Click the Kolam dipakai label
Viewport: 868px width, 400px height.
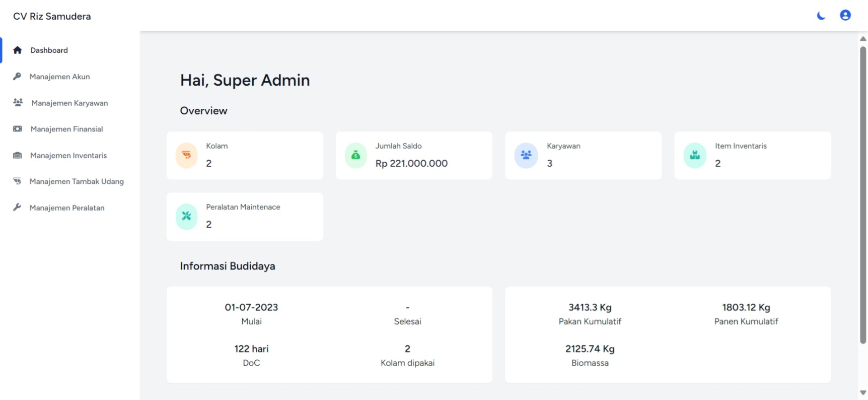point(407,363)
